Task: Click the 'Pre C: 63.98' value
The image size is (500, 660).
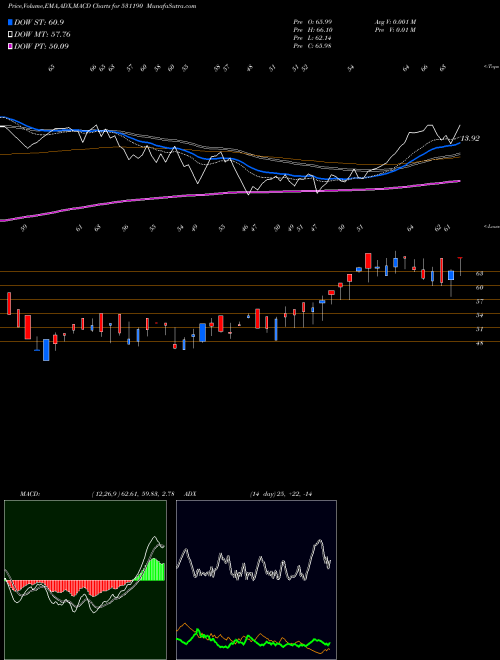Action: tap(312, 46)
